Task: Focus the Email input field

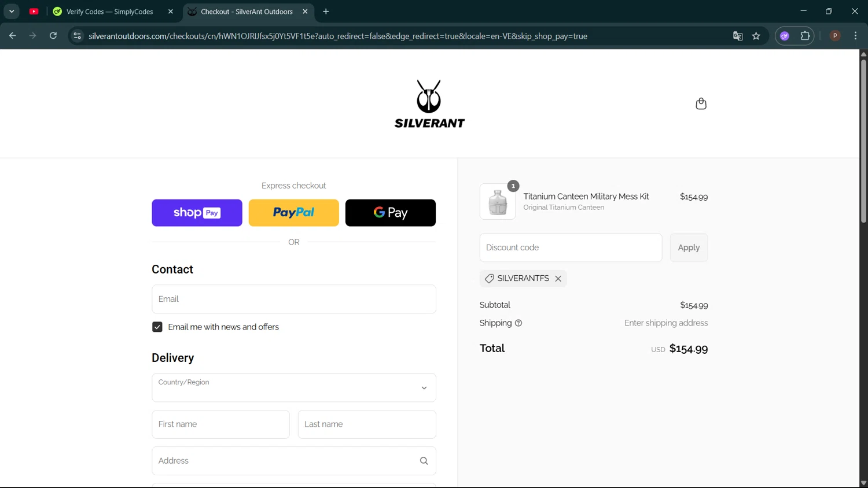Action: (x=294, y=299)
